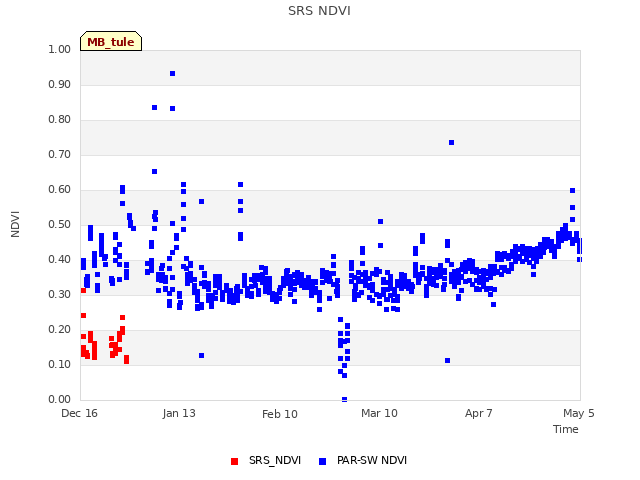640x480 pixels.
Task: Toggle the PAR-SW NDVI legend label
Action: (x=372, y=460)
